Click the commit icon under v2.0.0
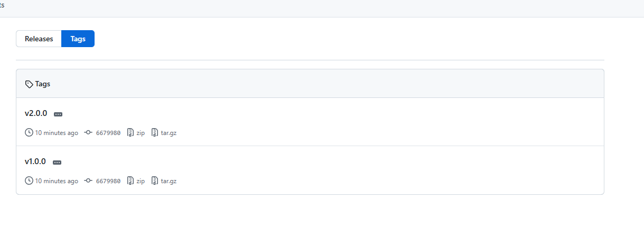Viewport: 644px width, 234px height. pyautogui.click(x=88, y=132)
